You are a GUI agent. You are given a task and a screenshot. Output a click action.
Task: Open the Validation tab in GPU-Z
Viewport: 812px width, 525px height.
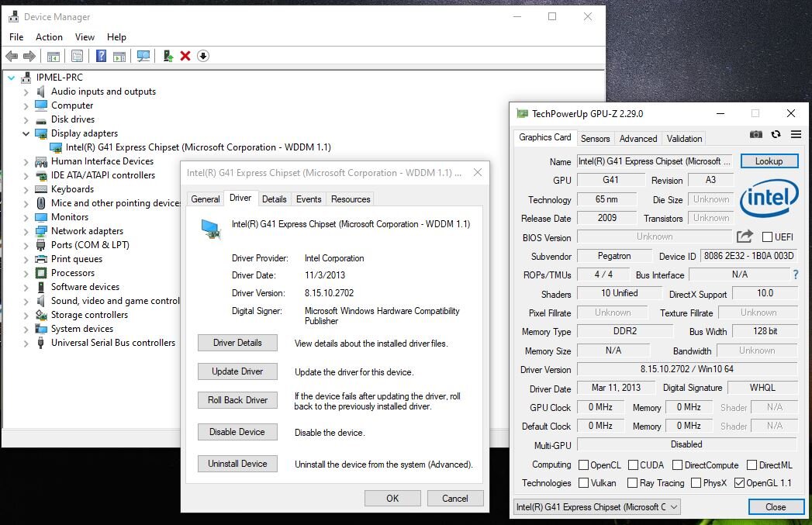click(684, 138)
